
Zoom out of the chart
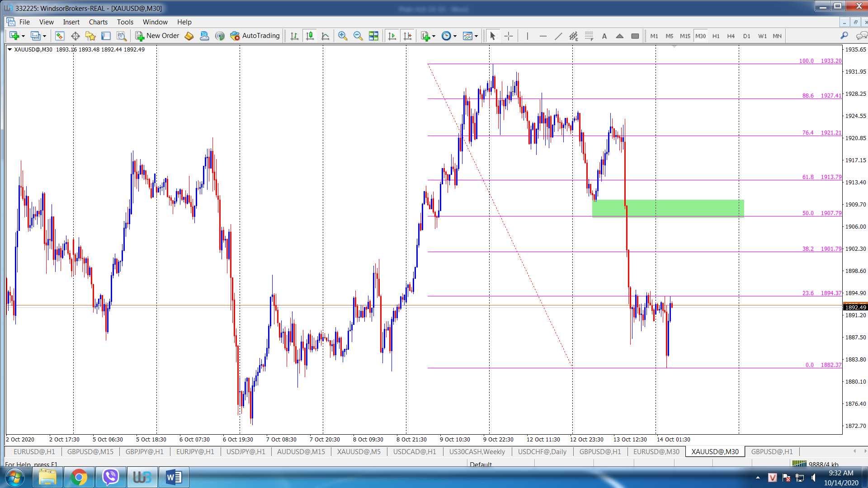358,36
